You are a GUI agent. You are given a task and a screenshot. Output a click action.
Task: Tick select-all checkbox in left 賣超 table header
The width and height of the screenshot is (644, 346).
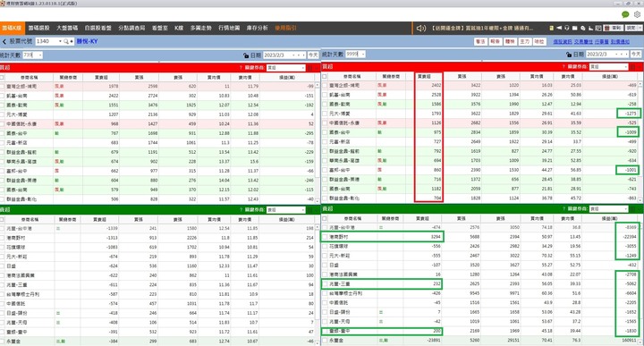tap(2, 220)
